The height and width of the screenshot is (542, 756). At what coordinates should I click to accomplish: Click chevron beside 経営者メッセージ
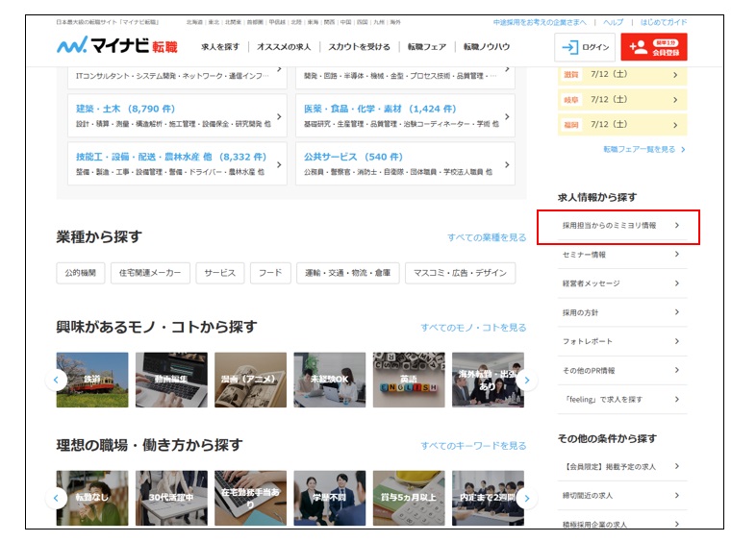677,283
